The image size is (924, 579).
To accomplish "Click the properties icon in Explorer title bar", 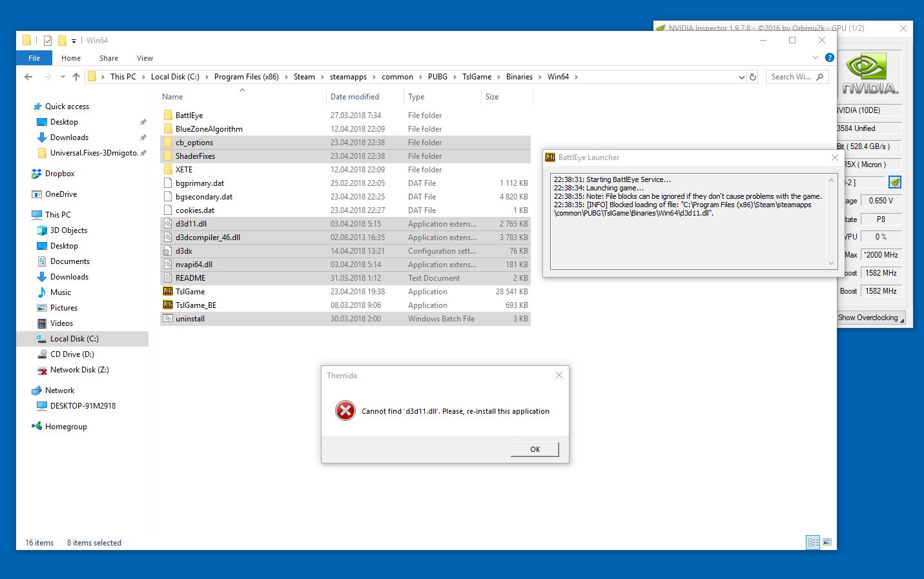I will pos(47,41).
